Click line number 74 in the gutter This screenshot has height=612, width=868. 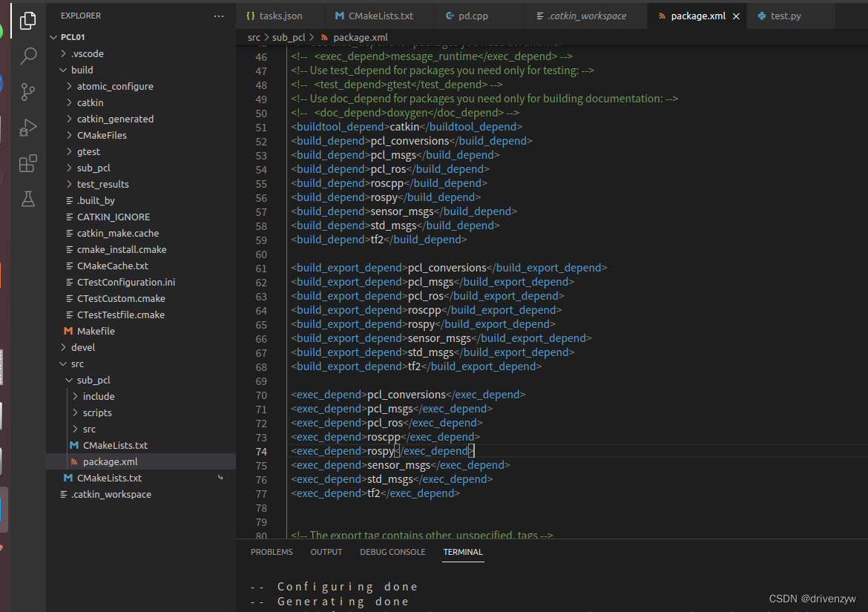pos(261,450)
